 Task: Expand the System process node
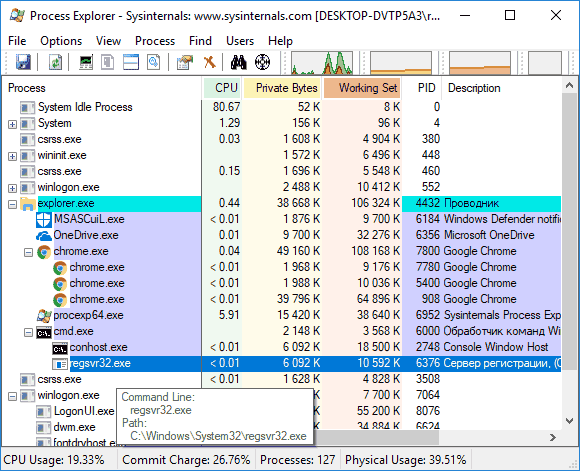tap(12, 124)
